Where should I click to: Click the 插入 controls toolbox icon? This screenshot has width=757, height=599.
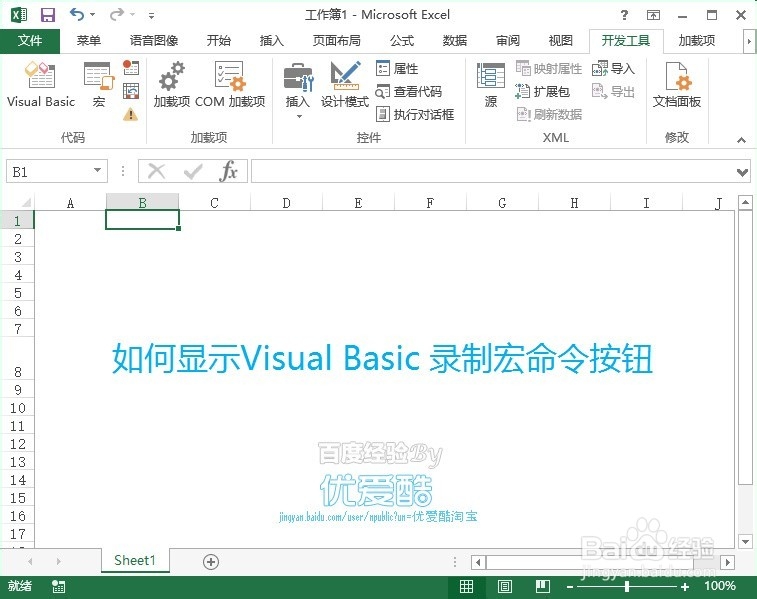click(298, 77)
